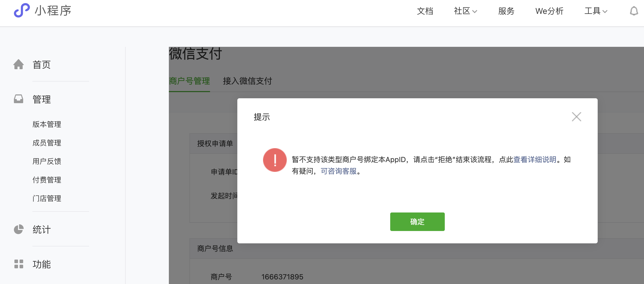Click the Mini Program logo icon

tap(22, 11)
